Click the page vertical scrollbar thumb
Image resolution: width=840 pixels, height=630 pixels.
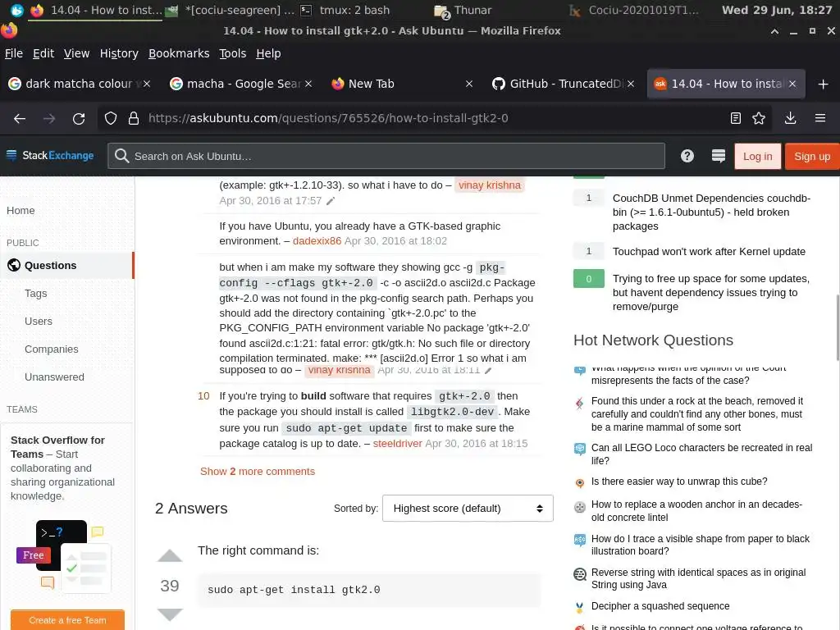[x=838, y=327]
